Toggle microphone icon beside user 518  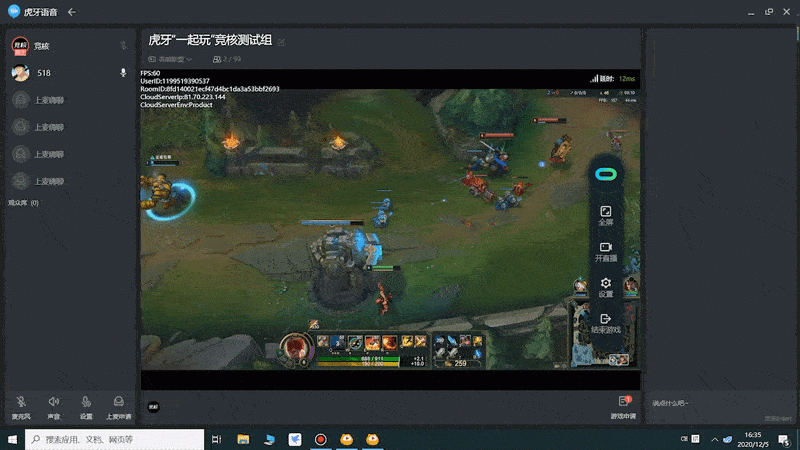[123, 73]
